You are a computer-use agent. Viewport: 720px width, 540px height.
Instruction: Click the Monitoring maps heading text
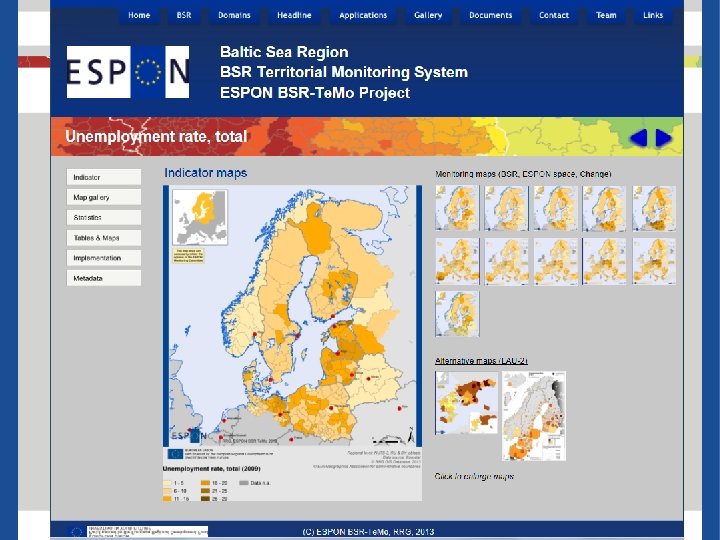[523, 174]
